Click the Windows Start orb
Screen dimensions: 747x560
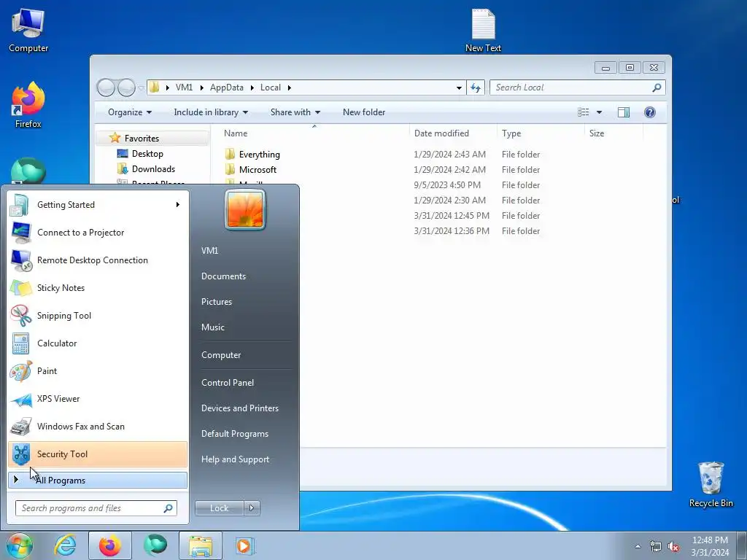click(20, 545)
